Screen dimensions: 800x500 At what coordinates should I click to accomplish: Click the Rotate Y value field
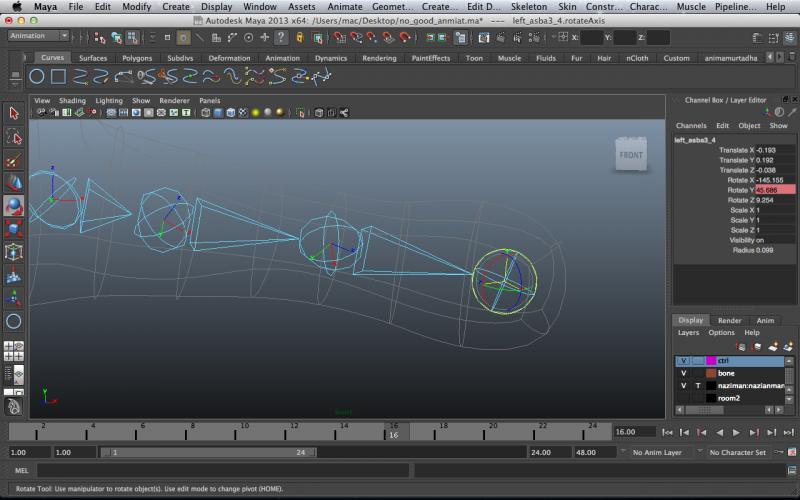pos(775,190)
